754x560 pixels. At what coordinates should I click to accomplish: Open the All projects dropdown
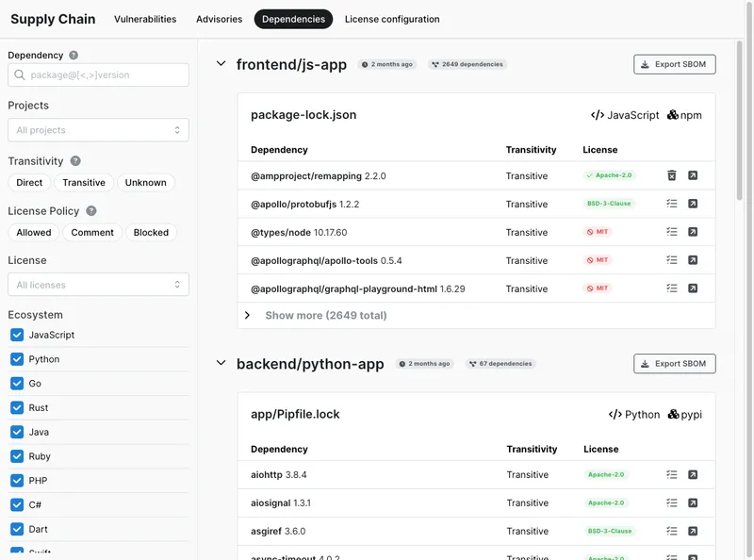click(x=98, y=130)
